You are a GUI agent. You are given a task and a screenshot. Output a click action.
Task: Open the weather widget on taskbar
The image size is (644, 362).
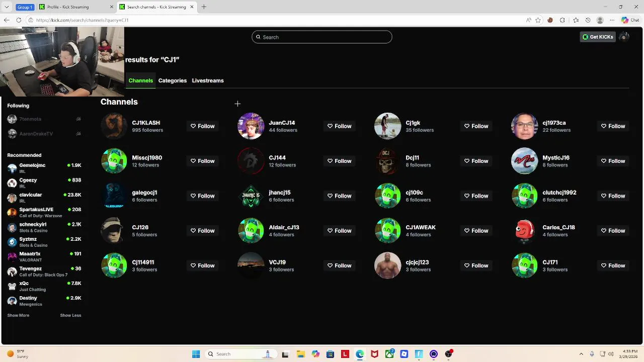[18, 354]
